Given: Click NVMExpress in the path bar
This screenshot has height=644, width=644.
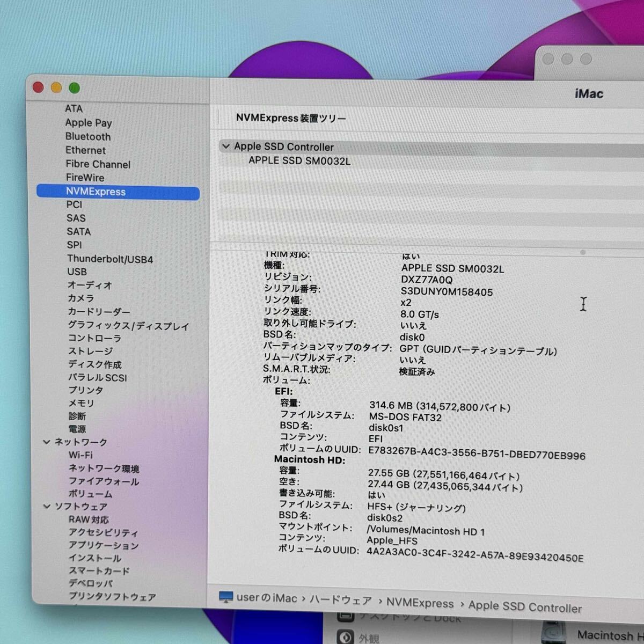Looking at the screenshot, I should pyautogui.click(x=420, y=603).
